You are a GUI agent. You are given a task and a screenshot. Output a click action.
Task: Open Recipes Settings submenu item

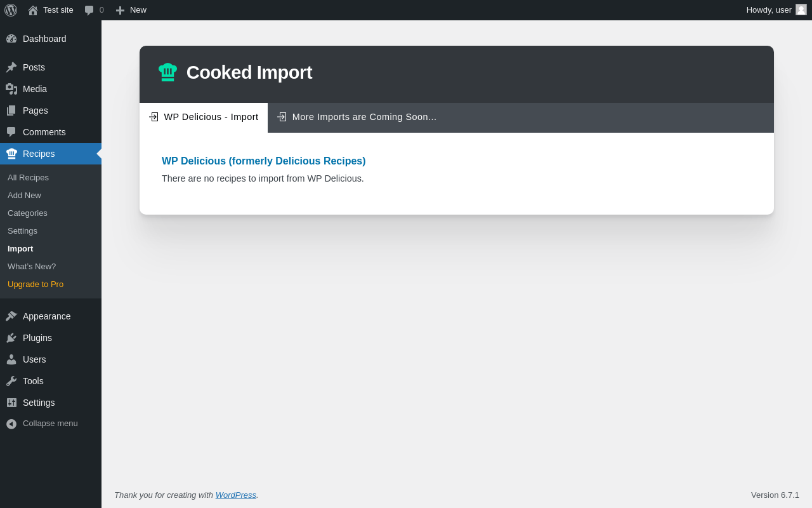pyautogui.click(x=22, y=231)
